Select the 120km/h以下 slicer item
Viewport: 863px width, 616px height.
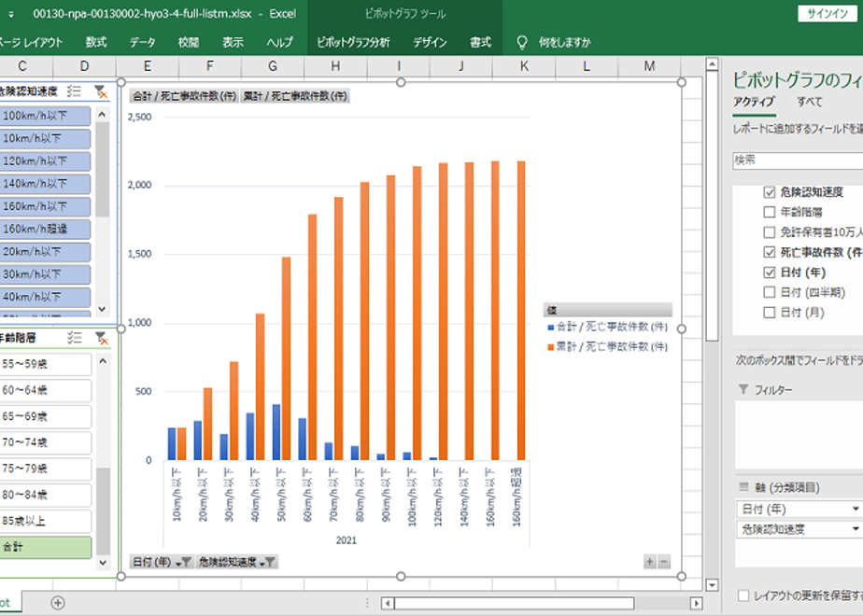pos(45,161)
